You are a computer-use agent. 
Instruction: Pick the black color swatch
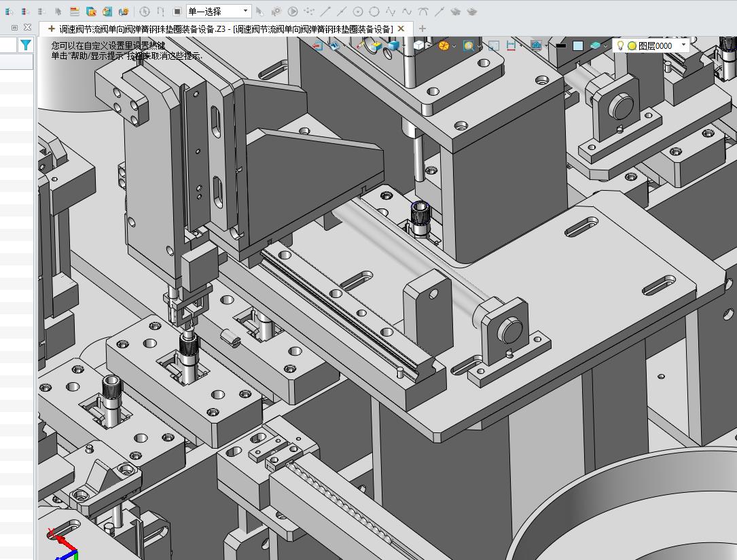pos(561,45)
